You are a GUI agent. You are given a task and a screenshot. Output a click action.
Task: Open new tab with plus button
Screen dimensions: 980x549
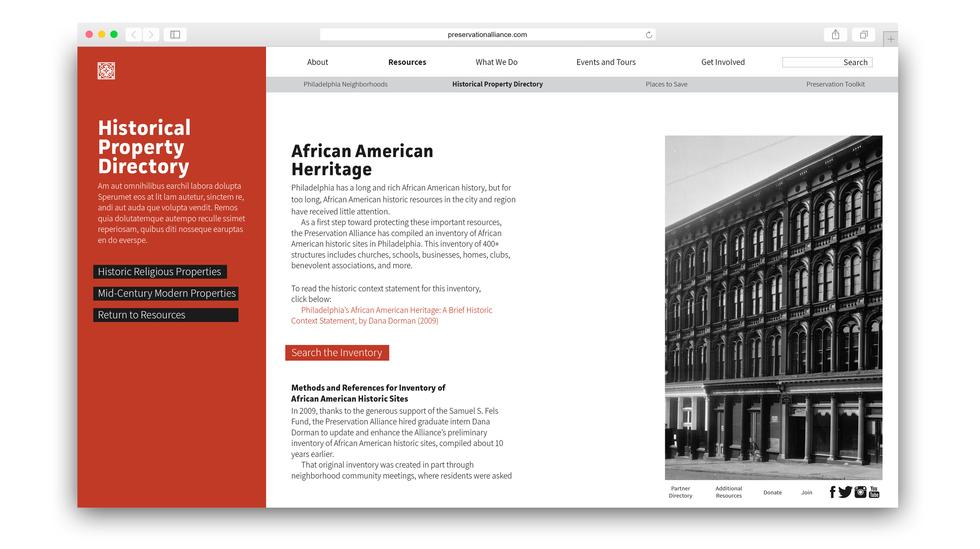[x=891, y=39]
